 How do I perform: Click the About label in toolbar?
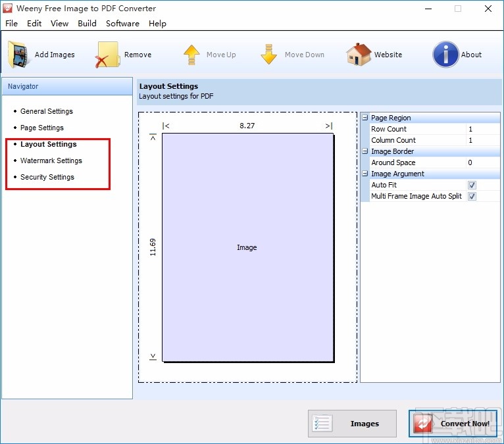[471, 55]
